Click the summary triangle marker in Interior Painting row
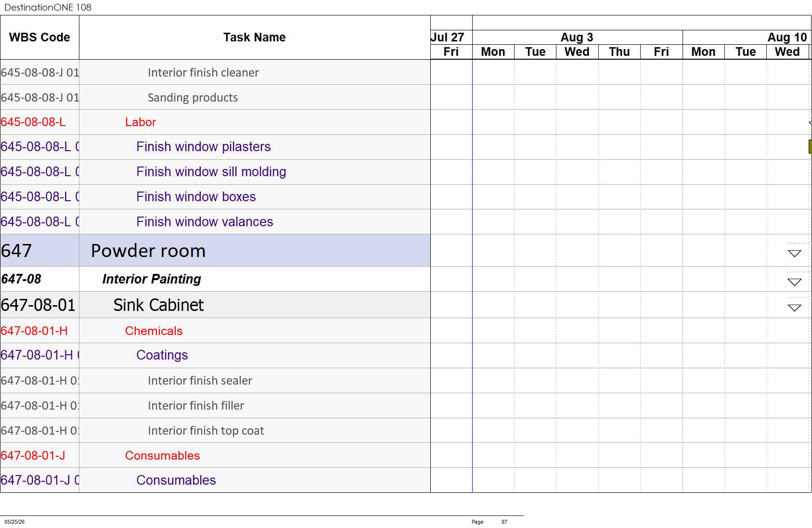Image resolution: width=812 pixels, height=528 pixels. pyautogui.click(x=794, y=282)
